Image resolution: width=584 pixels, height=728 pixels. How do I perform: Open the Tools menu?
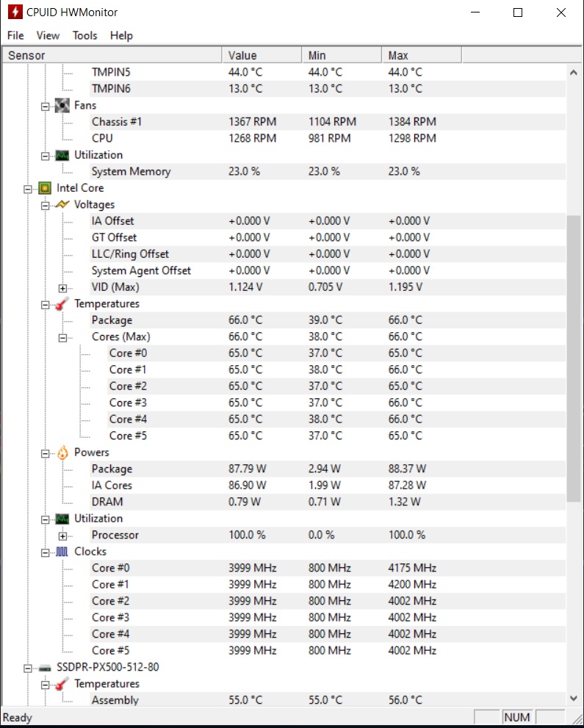(84, 35)
